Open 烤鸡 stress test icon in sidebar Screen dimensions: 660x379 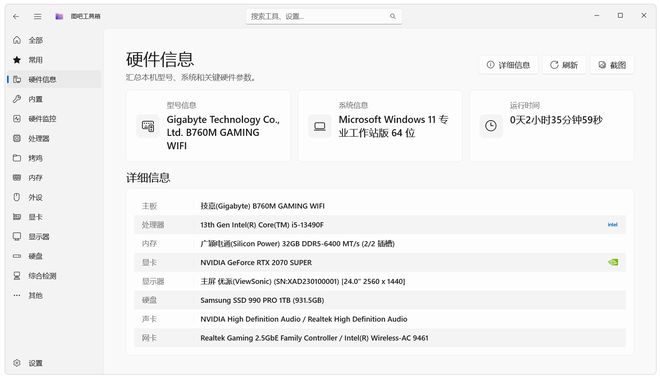pos(17,158)
